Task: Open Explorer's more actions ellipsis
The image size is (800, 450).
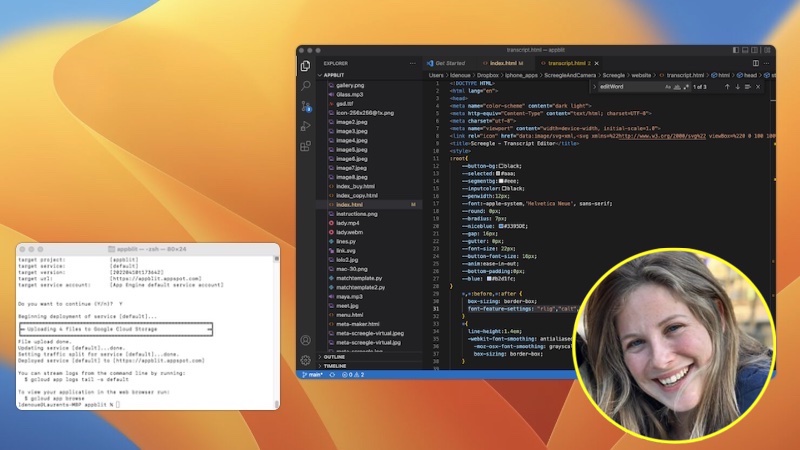Action: tap(412, 63)
